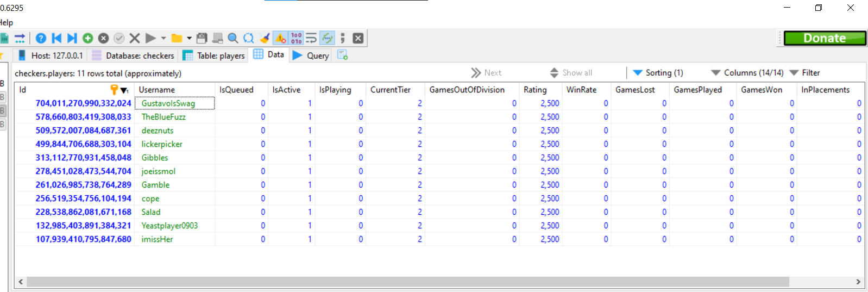Toggle binary 100/010 display icon
The height and width of the screenshot is (292, 868).
(296, 38)
